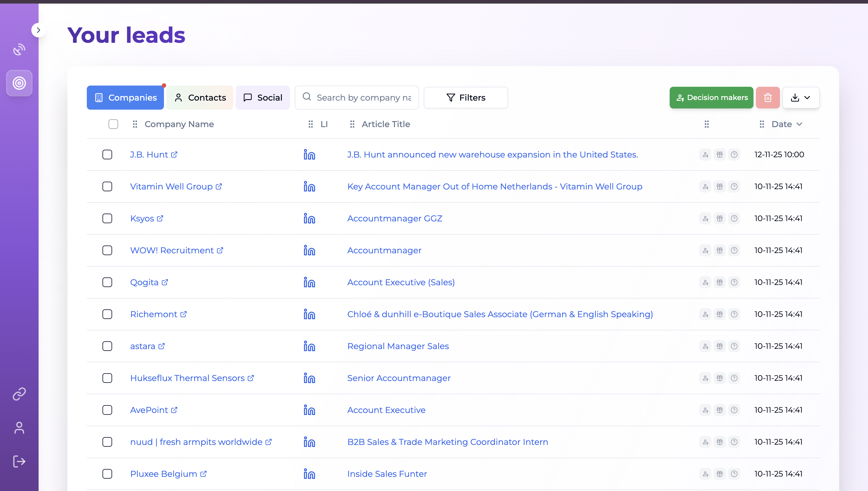Click the link connections icon in sidebar
This screenshot has height=491, width=868.
(x=19, y=394)
